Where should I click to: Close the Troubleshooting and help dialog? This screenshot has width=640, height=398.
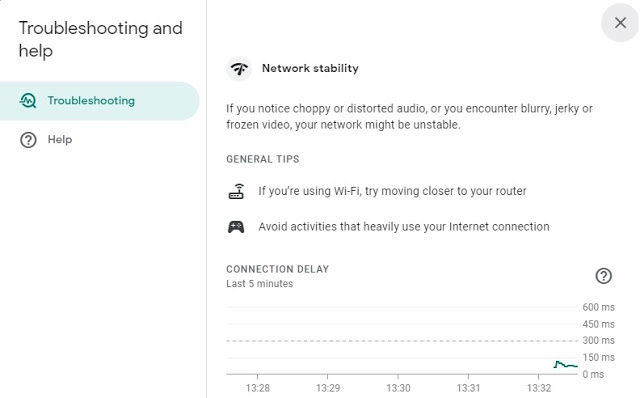pyautogui.click(x=620, y=22)
